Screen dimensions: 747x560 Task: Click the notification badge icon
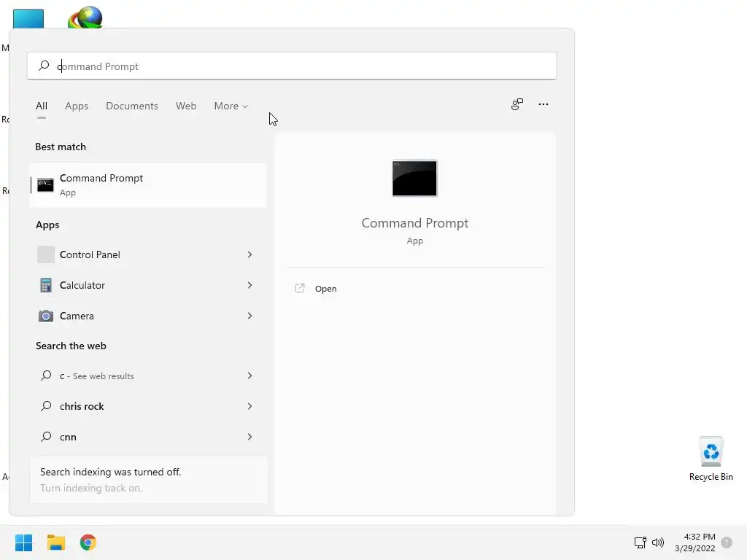point(727,542)
